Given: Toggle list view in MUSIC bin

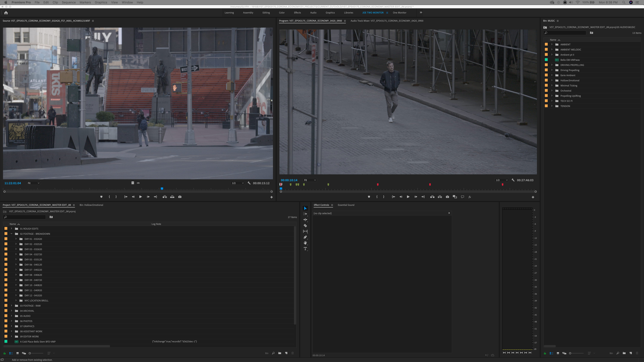Looking at the screenshot, I should pos(551,353).
